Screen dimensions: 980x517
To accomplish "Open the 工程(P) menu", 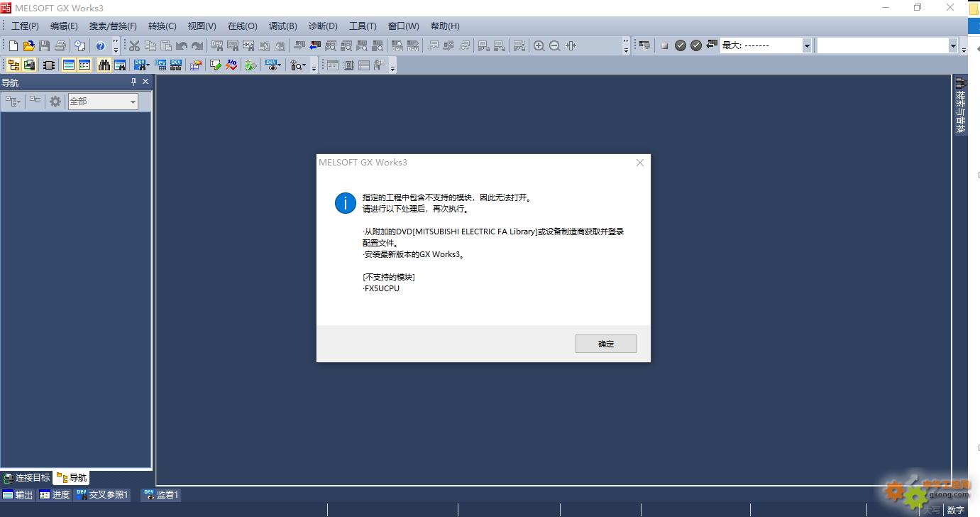I will 25,26.
